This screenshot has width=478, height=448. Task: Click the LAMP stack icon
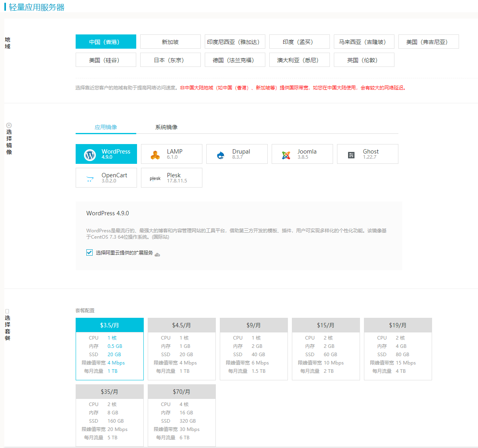click(x=155, y=155)
